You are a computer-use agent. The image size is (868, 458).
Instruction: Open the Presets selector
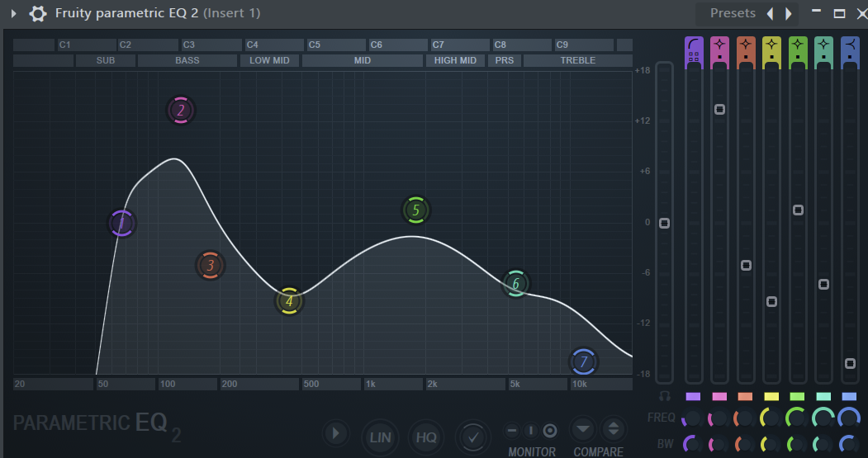733,13
